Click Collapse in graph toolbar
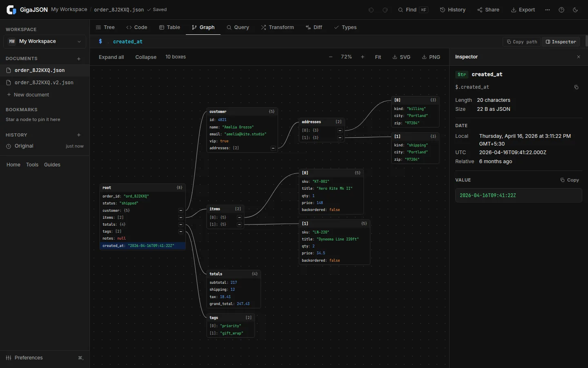Screen dimensions: 588x368 146,57
